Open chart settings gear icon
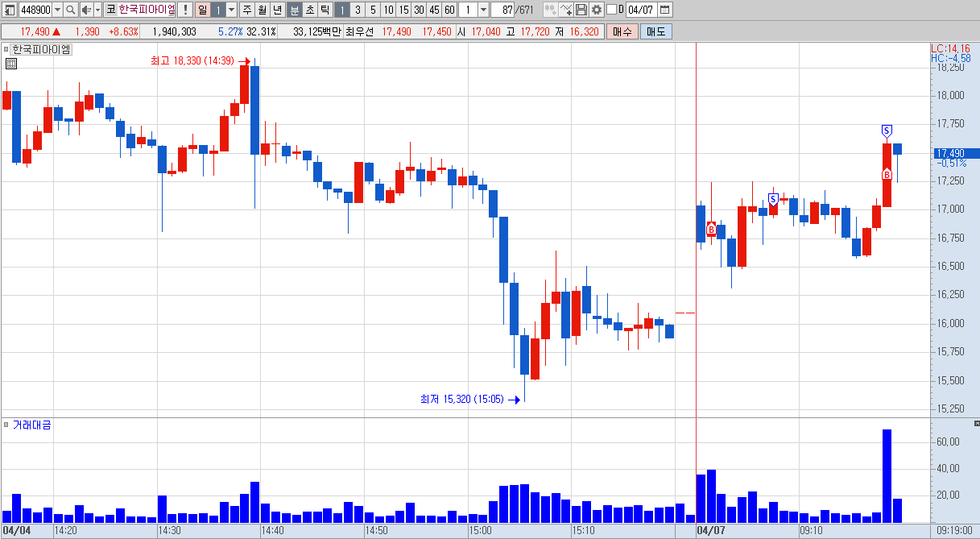The width and height of the screenshot is (980, 539). 596,10
